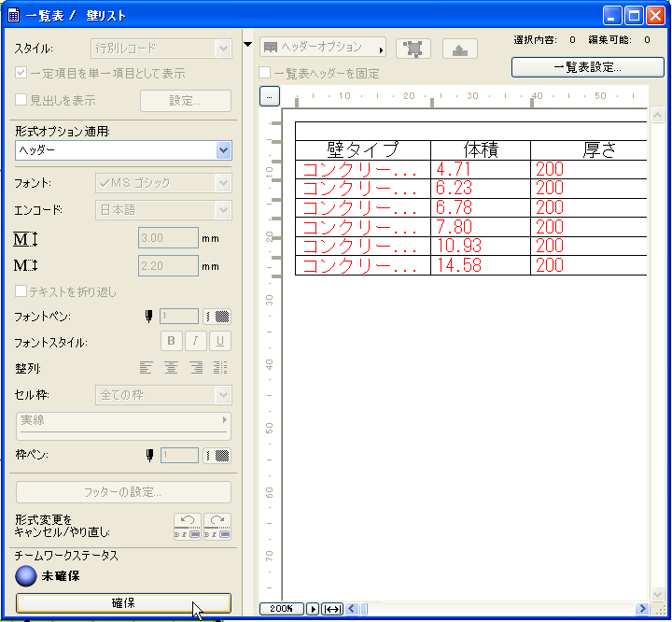Click the 一覧表設定... button

[588, 67]
